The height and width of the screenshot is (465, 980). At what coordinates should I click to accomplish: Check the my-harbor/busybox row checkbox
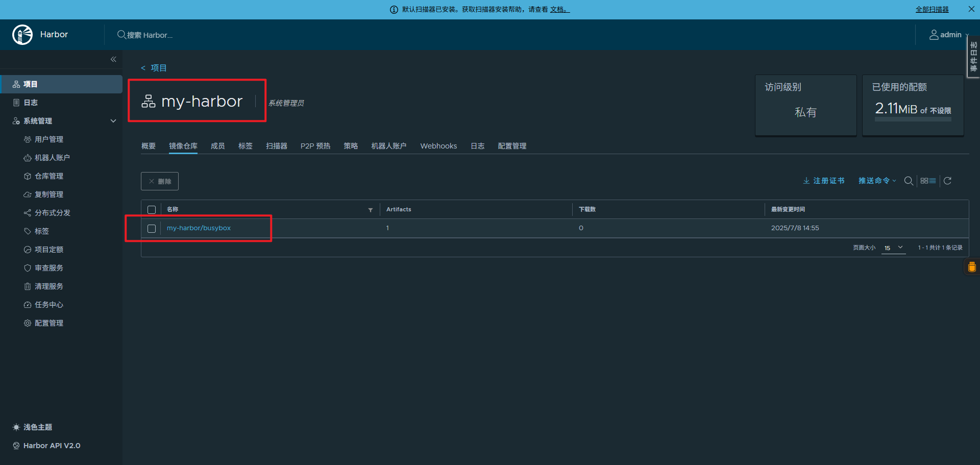tap(152, 229)
